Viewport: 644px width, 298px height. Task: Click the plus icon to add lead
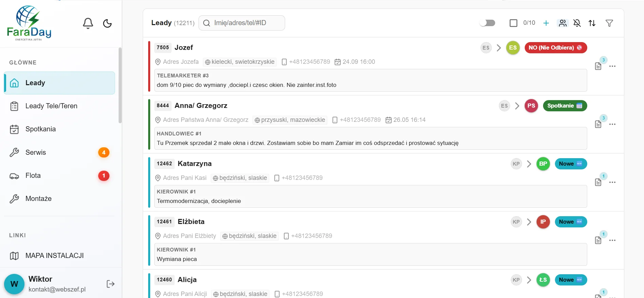click(546, 23)
